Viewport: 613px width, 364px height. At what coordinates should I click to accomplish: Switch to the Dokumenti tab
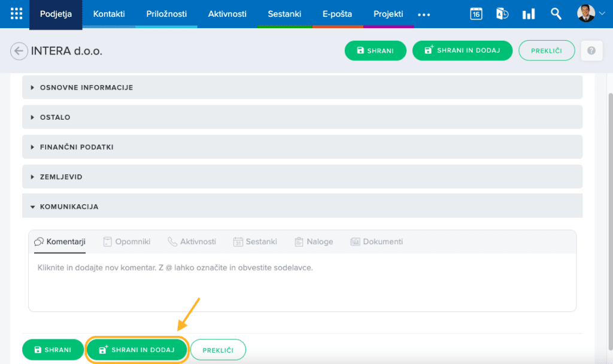pyautogui.click(x=377, y=242)
